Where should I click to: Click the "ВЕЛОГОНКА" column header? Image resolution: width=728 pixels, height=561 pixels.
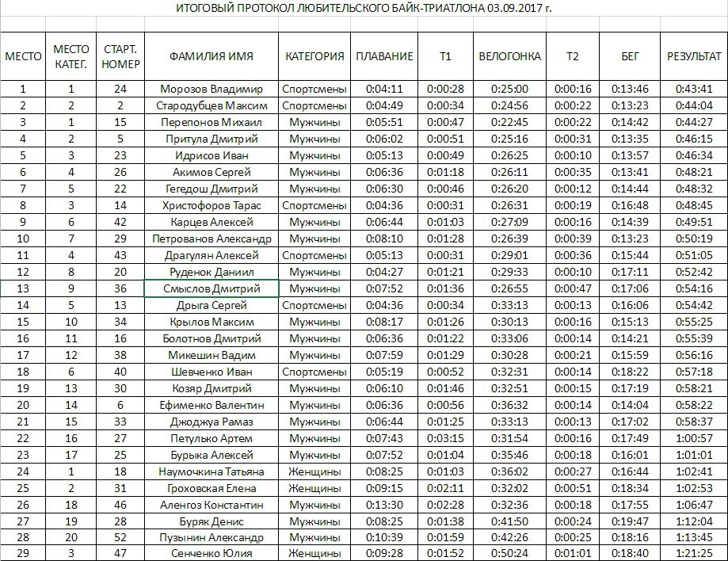point(509,56)
